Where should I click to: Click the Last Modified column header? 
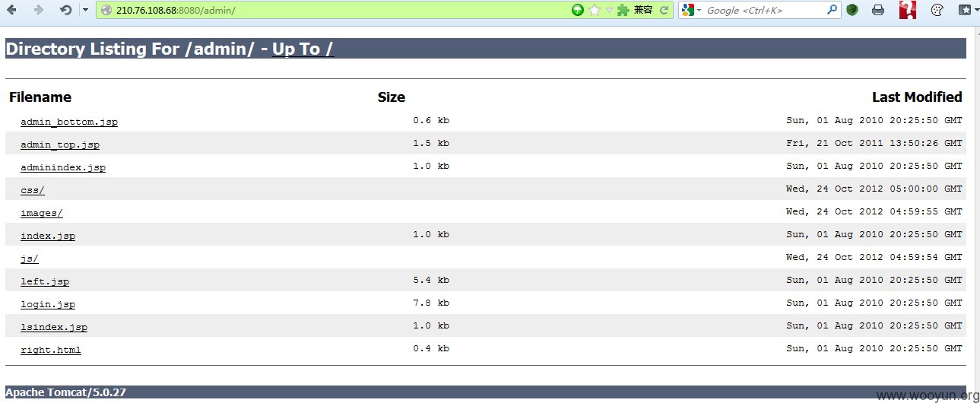(x=917, y=97)
